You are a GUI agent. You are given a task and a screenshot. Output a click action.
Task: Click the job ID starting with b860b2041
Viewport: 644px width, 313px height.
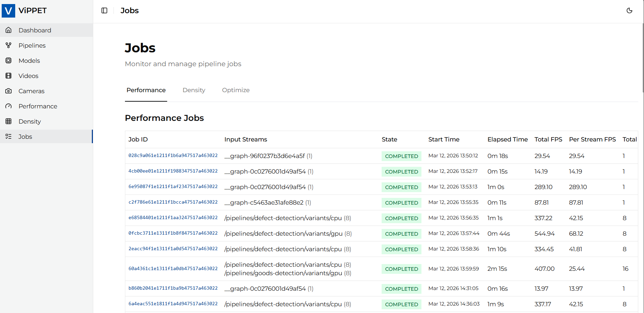coord(173,288)
